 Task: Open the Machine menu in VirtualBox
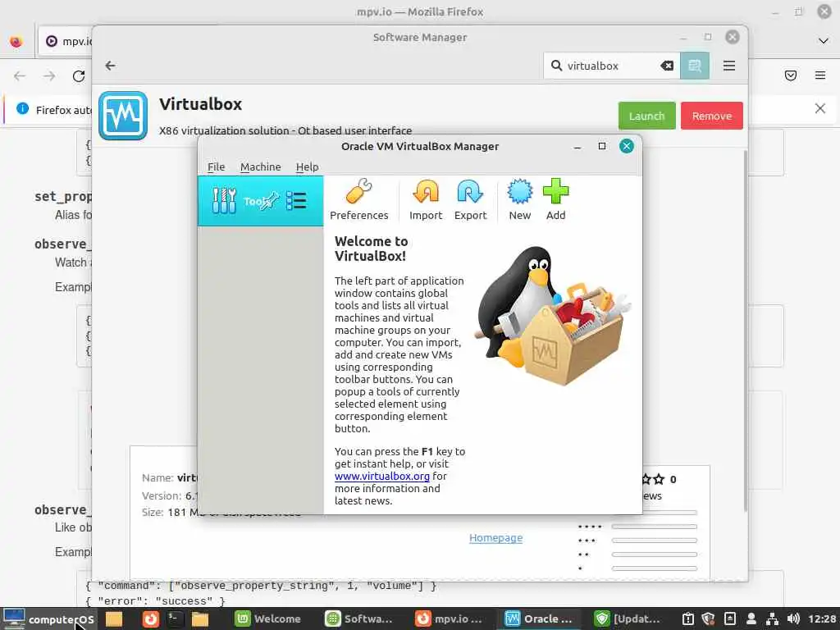[260, 167]
